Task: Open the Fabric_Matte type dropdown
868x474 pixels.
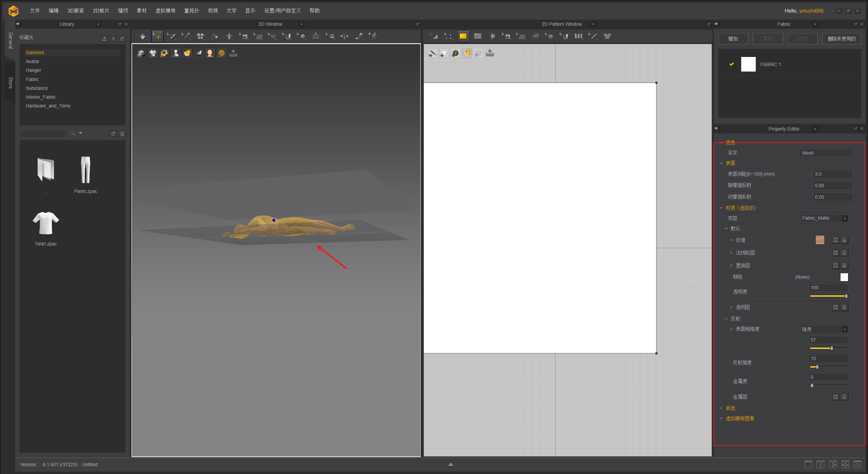Action: tap(824, 218)
